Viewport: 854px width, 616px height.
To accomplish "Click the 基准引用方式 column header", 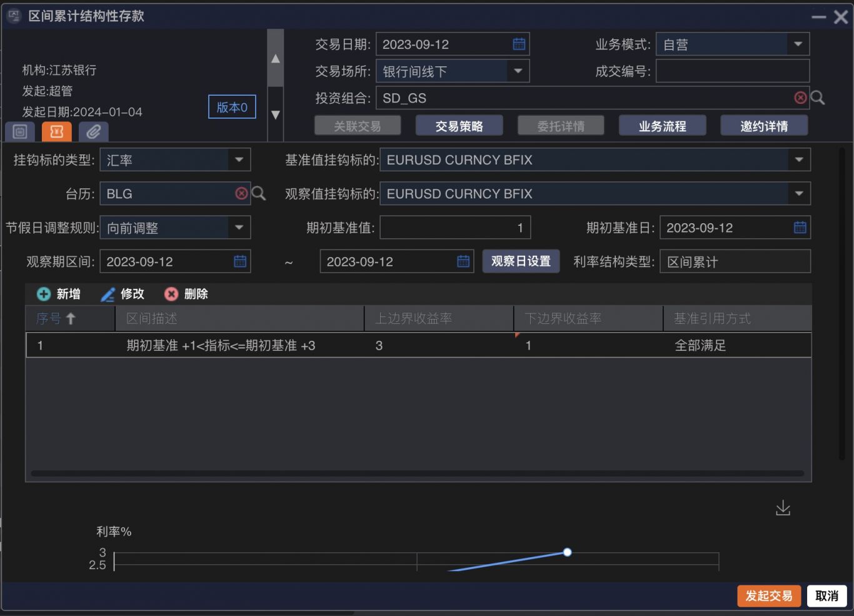I will pyautogui.click(x=738, y=318).
